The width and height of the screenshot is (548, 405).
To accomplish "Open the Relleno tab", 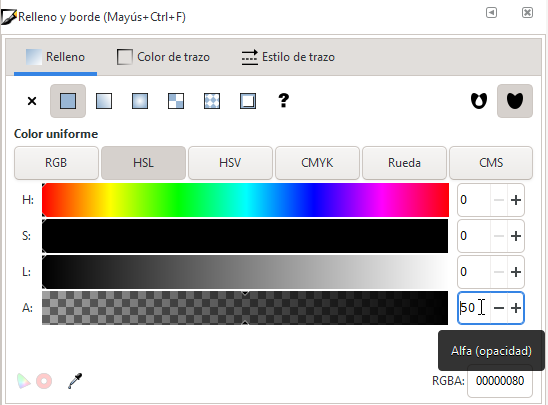I will 56,57.
